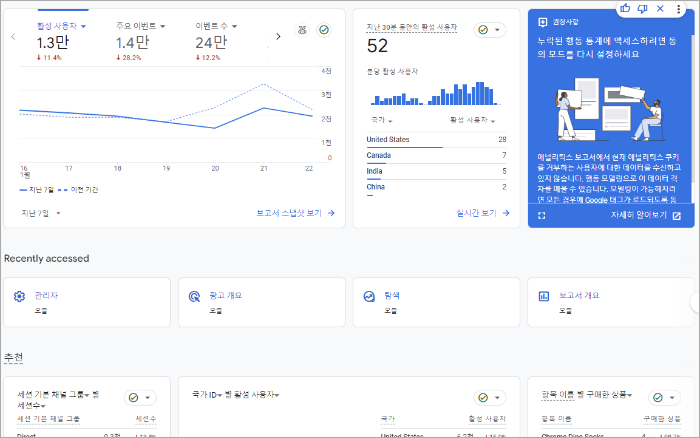Open the 탐색 recently accessed card
700x438 pixels.
click(x=436, y=302)
